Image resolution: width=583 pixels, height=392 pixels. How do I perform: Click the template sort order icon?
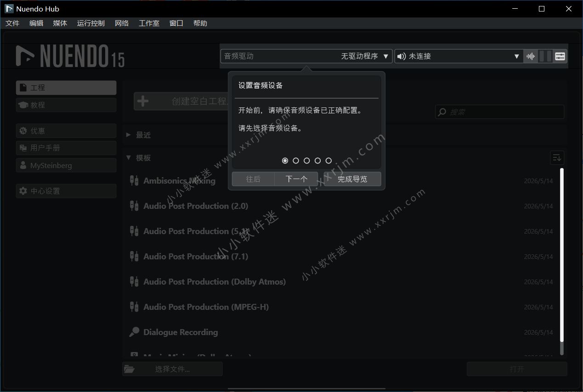click(557, 158)
